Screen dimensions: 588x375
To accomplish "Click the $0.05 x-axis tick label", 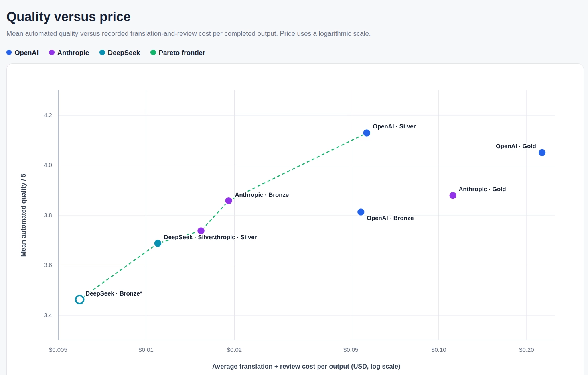I will point(351,350).
